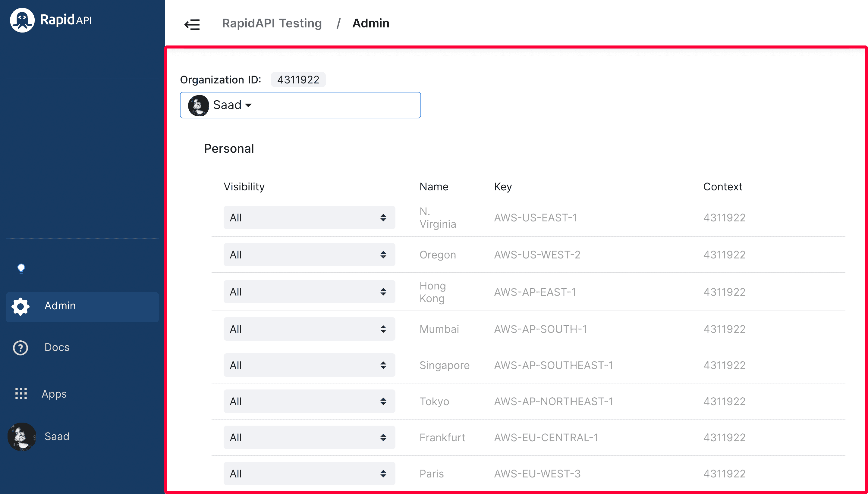Click the Mumbai name cell
868x494 pixels.
click(439, 329)
